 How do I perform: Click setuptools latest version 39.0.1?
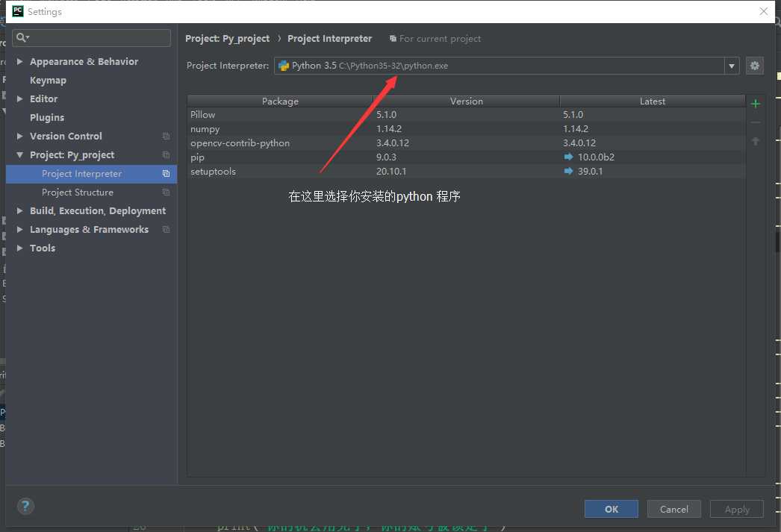tap(591, 171)
